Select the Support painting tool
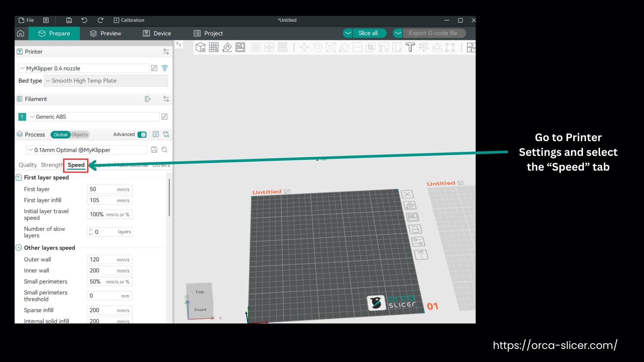644x362 pixels. [x=384, y=47]
